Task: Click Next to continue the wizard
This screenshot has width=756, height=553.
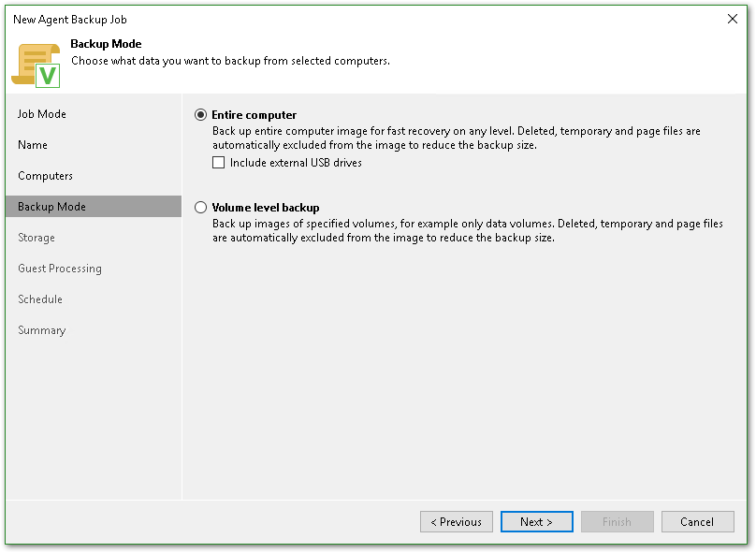Action: tap(536, 522)
